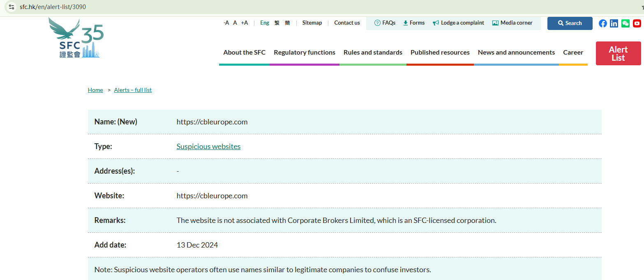Lodge a complaint via megaphone link
644x280 pixels.
coord(458,23)
